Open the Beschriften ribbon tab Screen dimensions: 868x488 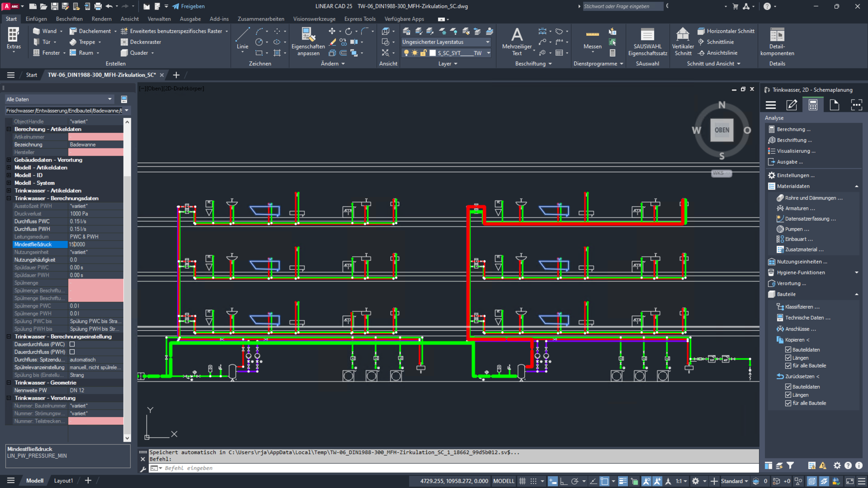point(69,19)
